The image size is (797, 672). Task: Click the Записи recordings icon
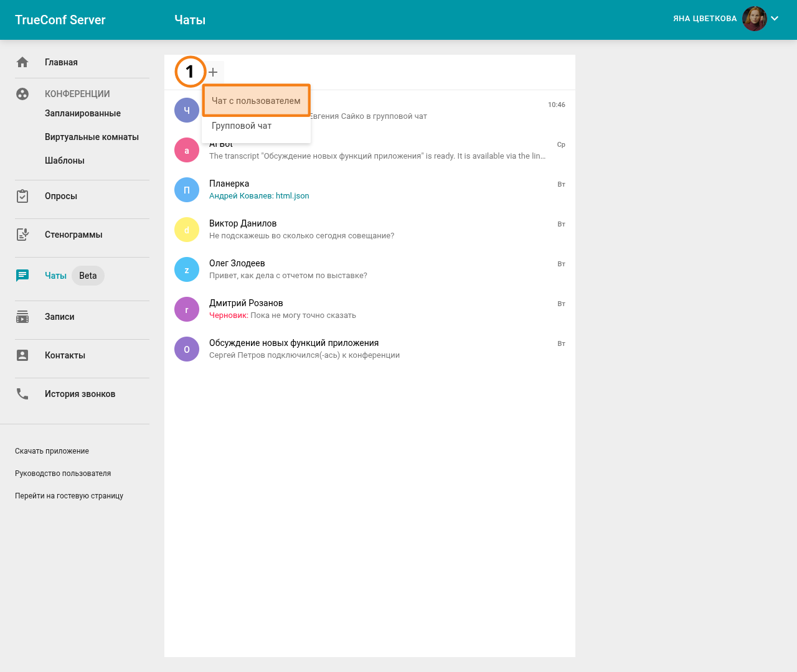pos(22,317)
